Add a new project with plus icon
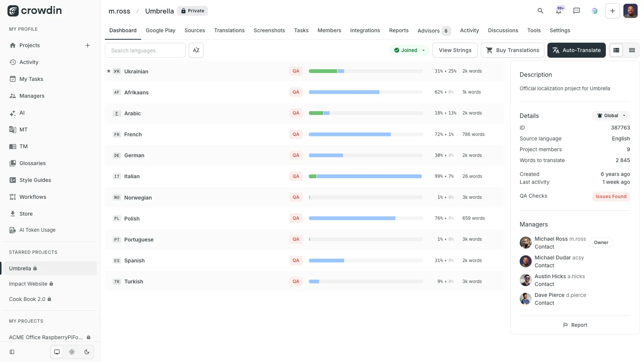 88,45
